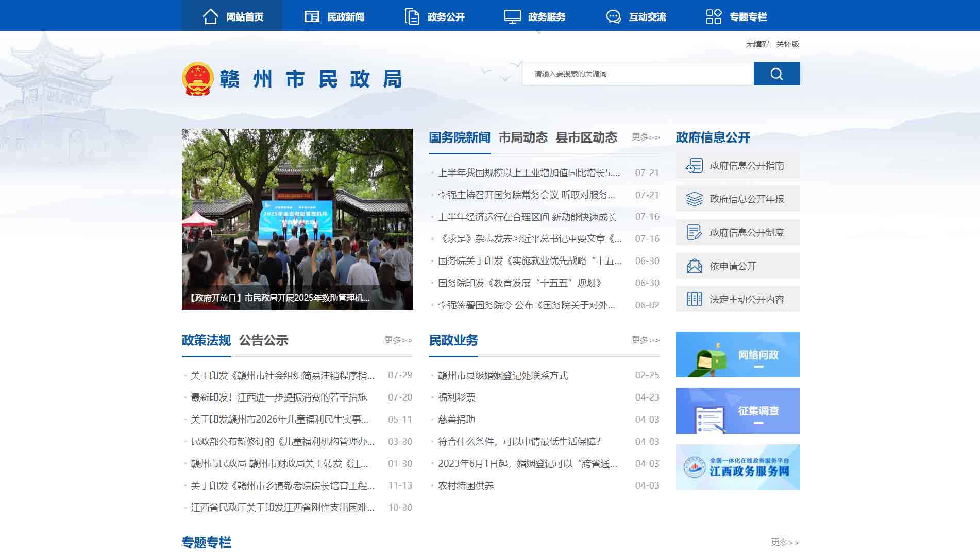This screenshot has width=980, height=556.
Task: Open the 政府信息公开年报 button
Action: coord(737,199)
